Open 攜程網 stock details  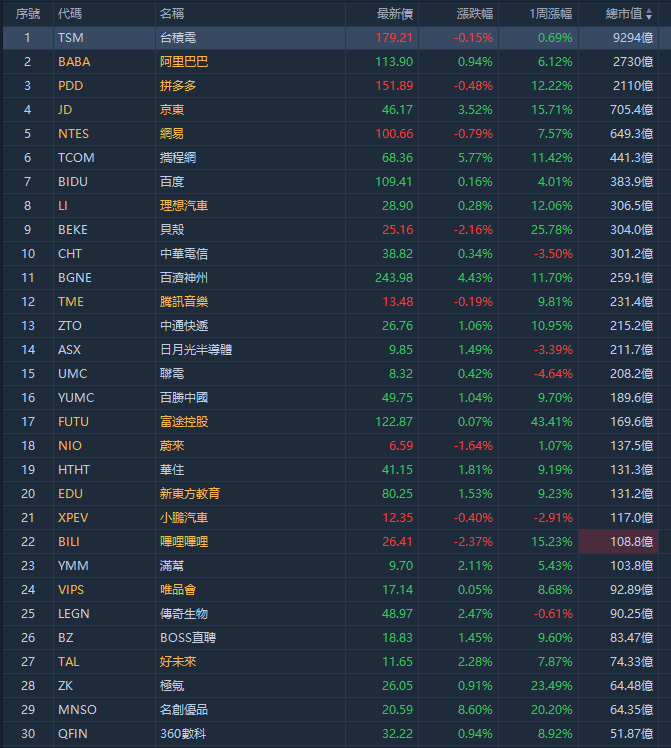pos(178,158)
